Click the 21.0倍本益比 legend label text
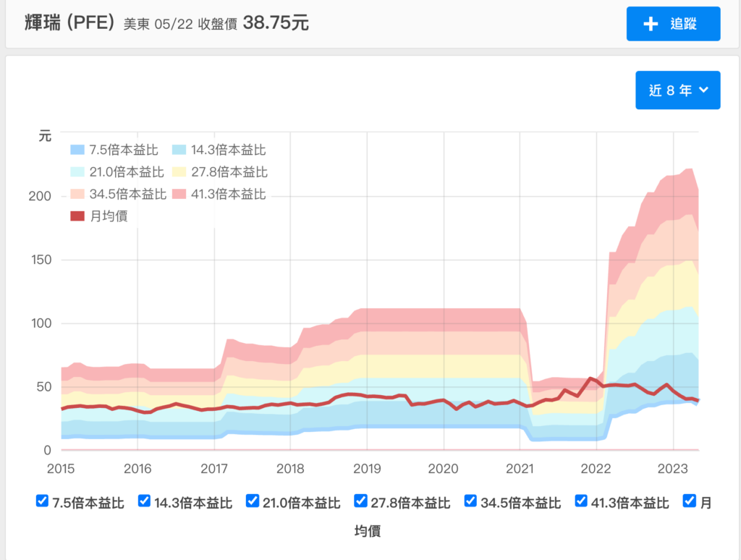This screenshot has height=560, width=741. click(x=127, y=172)
